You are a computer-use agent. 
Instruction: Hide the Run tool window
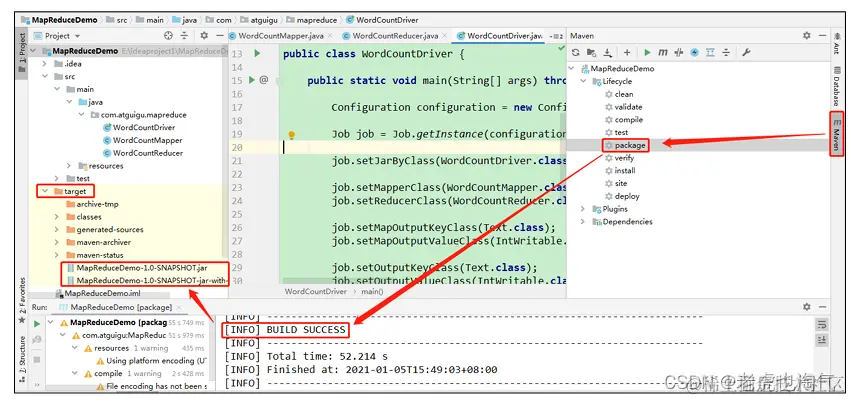click(x=822, y=307)
